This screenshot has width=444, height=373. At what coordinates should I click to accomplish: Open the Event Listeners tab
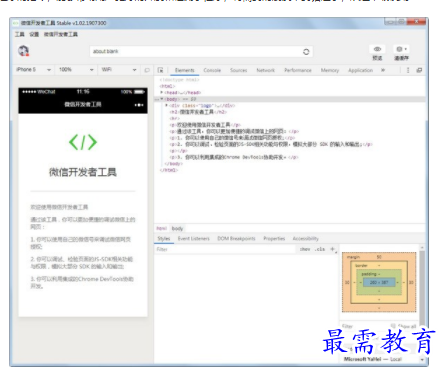click(194, 239)
